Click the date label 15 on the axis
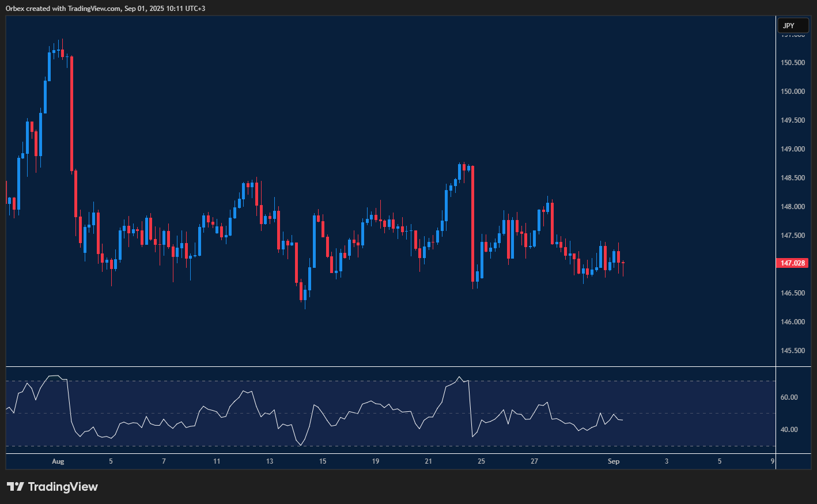 322,461
